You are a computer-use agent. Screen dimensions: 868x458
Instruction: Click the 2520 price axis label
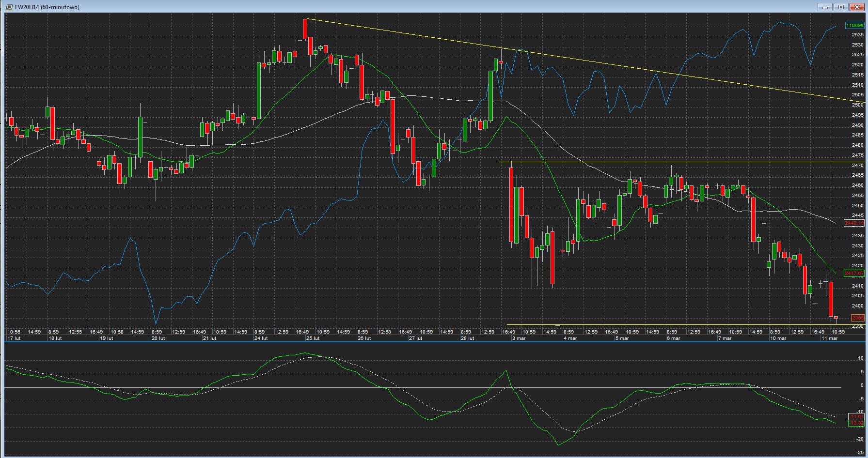(857, 65)
